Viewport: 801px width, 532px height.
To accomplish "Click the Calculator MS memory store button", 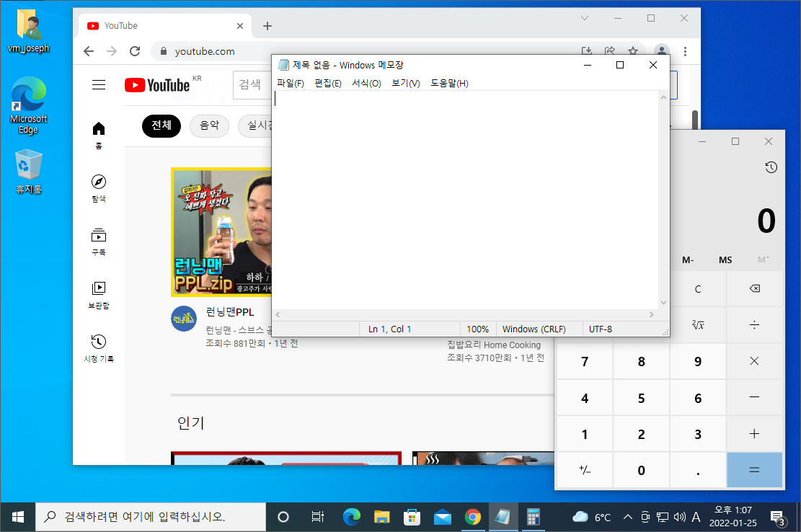I will (725, 260).
